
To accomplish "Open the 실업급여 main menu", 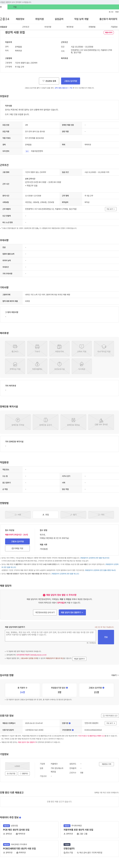I will [59, 19].
